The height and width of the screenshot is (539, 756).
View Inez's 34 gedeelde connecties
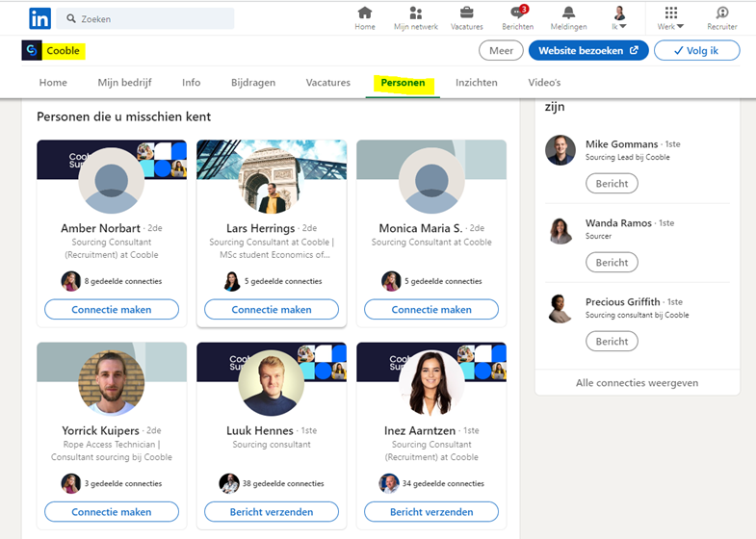tap(443, 483)
